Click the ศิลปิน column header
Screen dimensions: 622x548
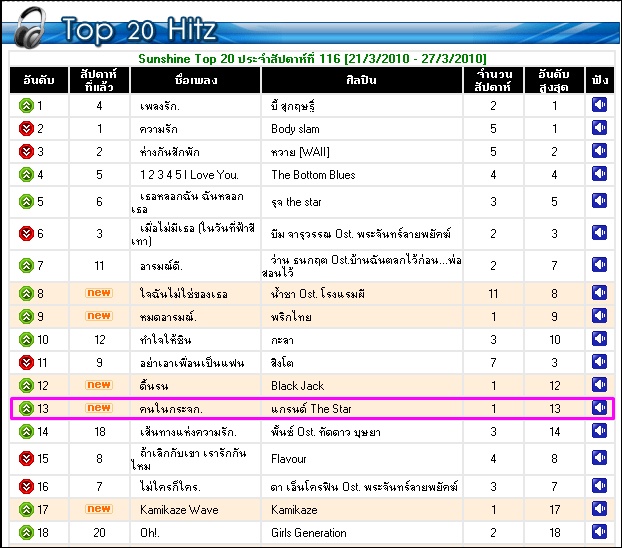(361, 80)
